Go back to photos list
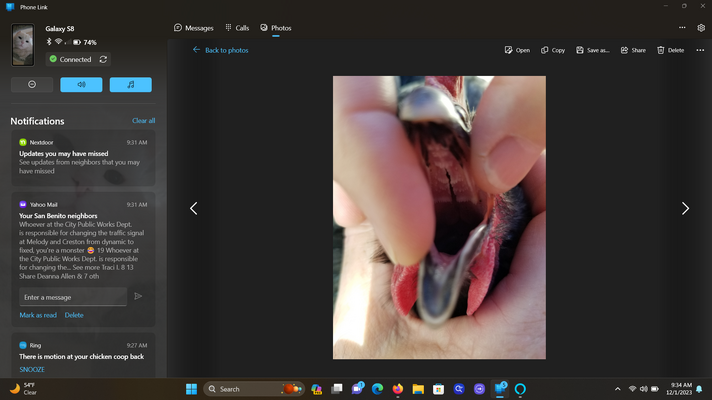712x400 pixels. (x=220, y=50)
